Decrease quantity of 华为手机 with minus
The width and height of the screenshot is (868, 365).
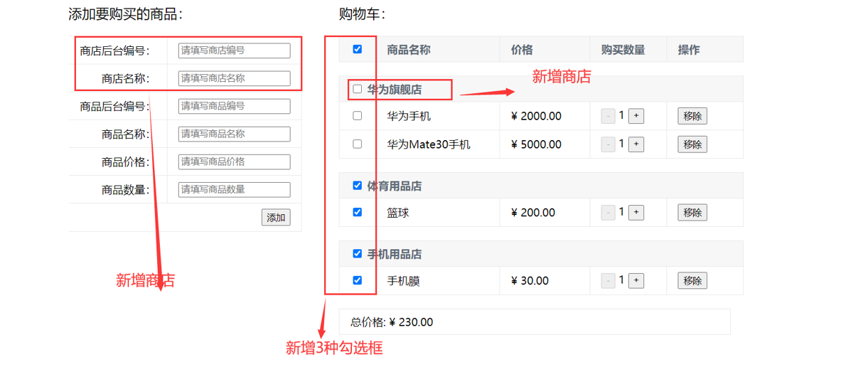(609, 116)
